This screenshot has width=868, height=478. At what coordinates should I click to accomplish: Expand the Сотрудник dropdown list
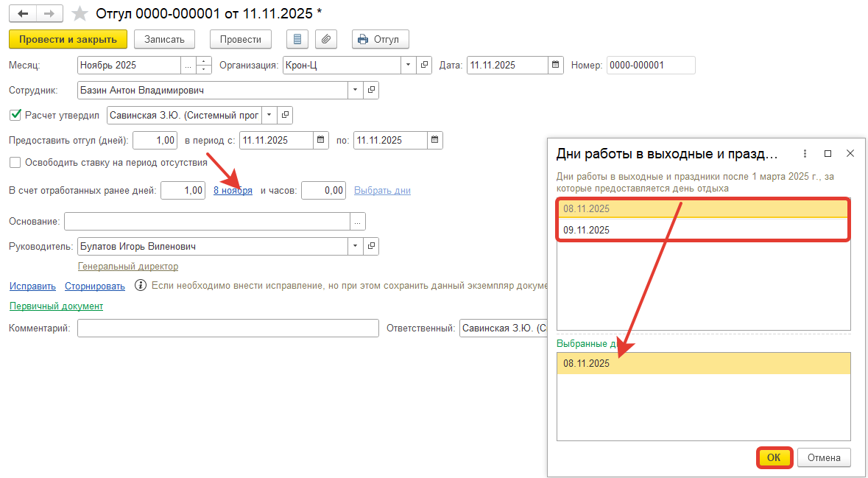click(356, 90)
